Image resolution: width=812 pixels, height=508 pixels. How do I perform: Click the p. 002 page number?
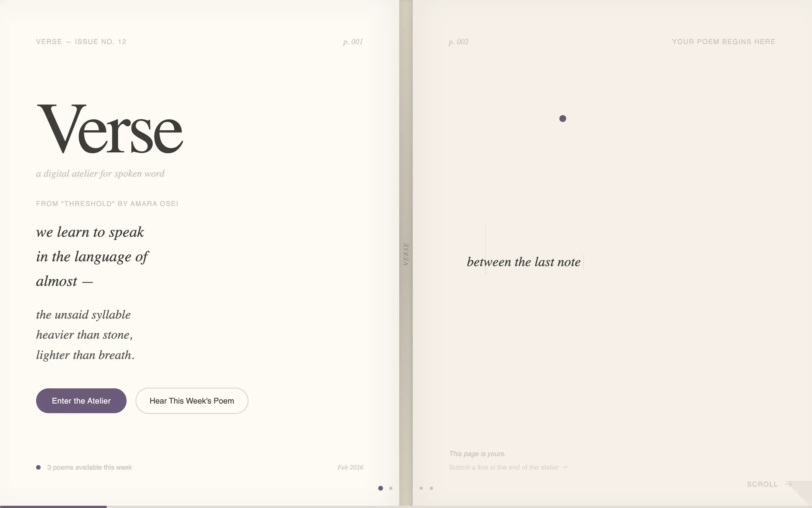pos(458,42)
